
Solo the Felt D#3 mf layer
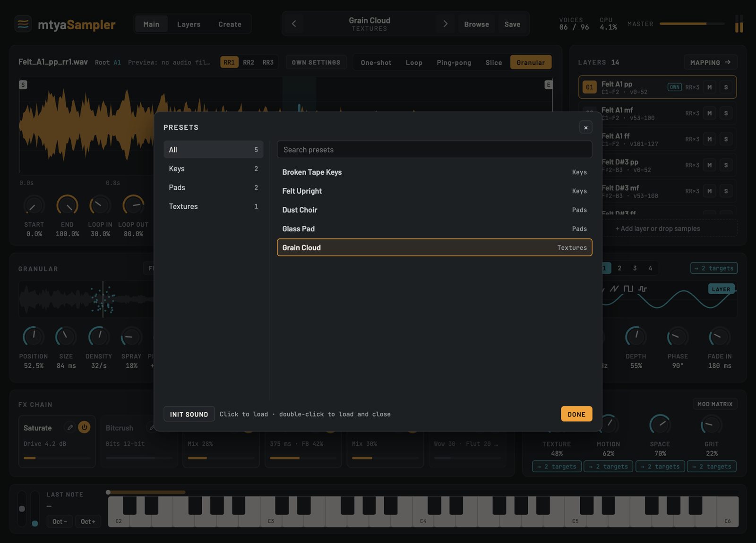point(726,191)
